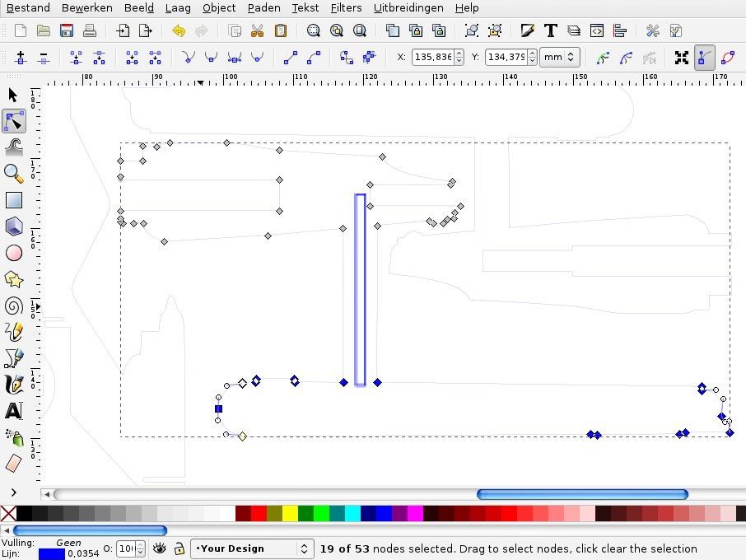Click the X coordinate stepper arrows
Viewport: 746px width, 560px height.
459,57
